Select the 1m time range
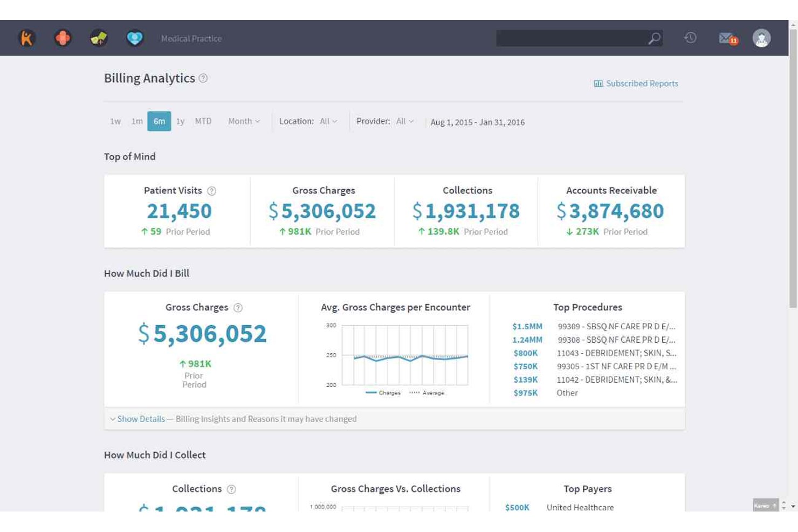 (137, 121)
